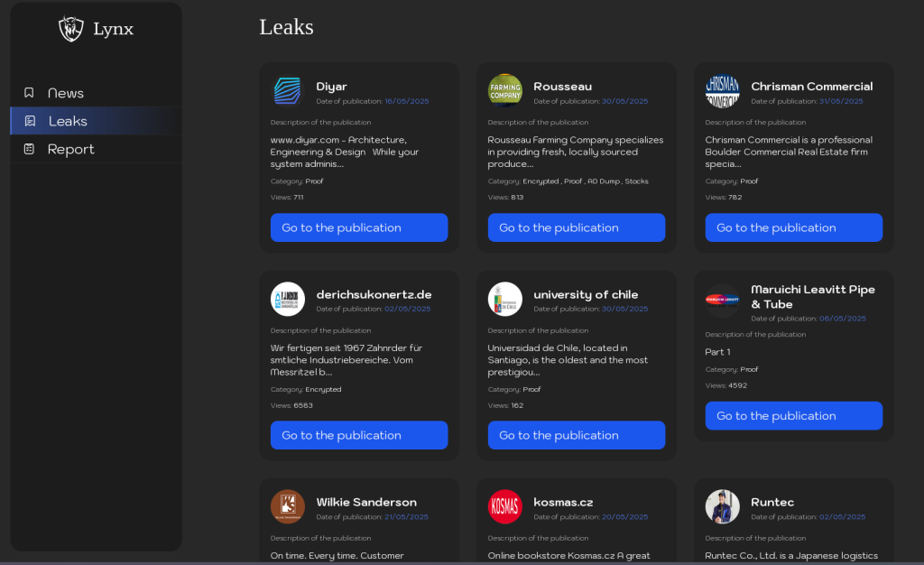This screenshot has width=924, height=565.
Task: Click the Online bookstore Kosmas.cz description
Action: coord(568,556)
